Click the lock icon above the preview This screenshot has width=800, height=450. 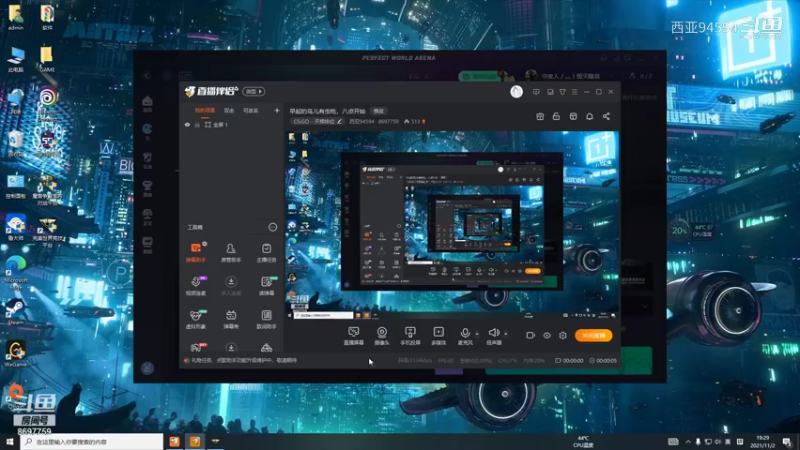pos(556,116)
